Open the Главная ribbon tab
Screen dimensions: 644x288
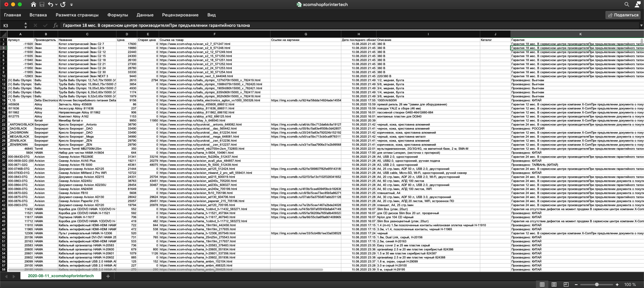pos(12,15)
